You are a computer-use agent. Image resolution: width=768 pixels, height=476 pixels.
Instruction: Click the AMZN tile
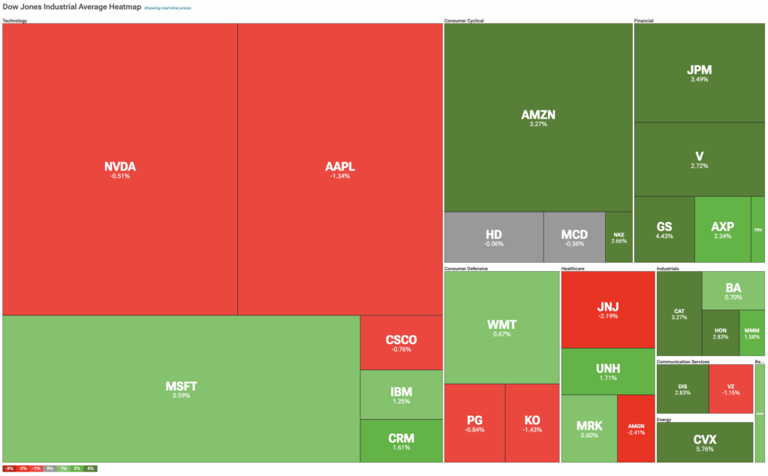click(x=538, y=117)
